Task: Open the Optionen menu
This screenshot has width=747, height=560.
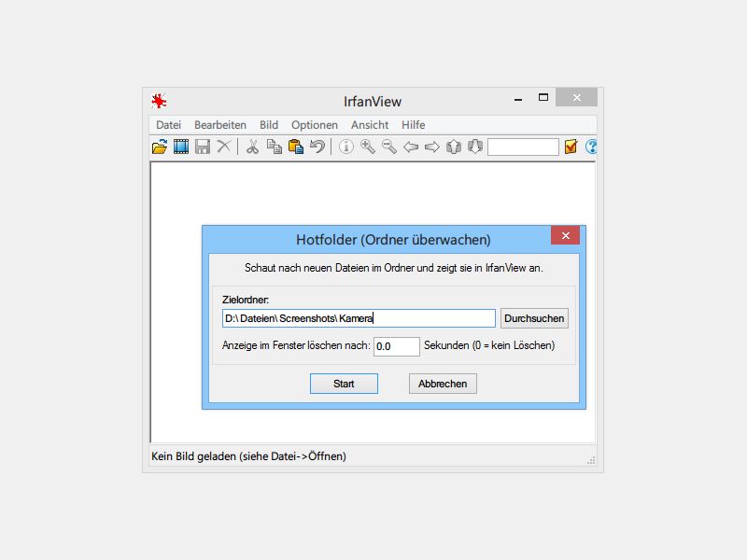Action: [x=315, y=125]
